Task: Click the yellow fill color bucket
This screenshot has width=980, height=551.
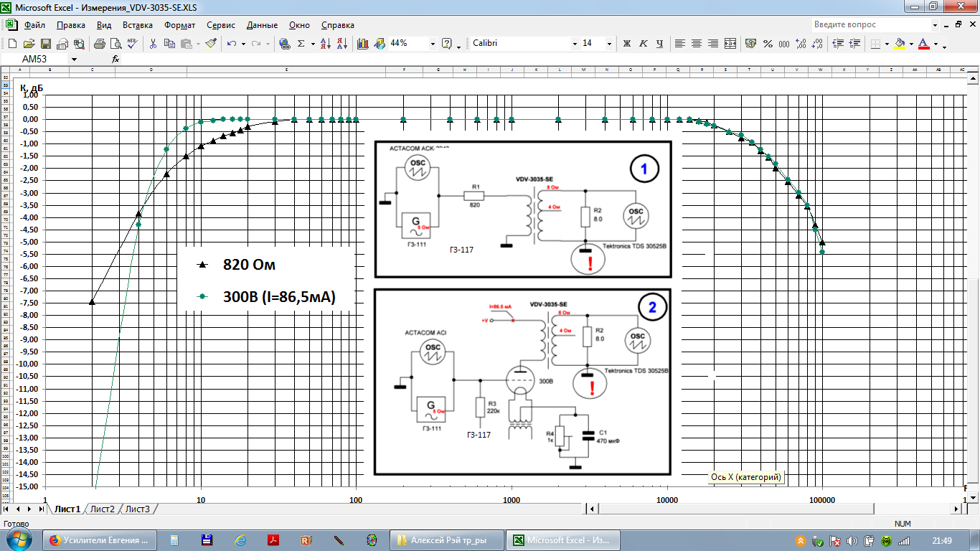Action: [x=900, y=44]
